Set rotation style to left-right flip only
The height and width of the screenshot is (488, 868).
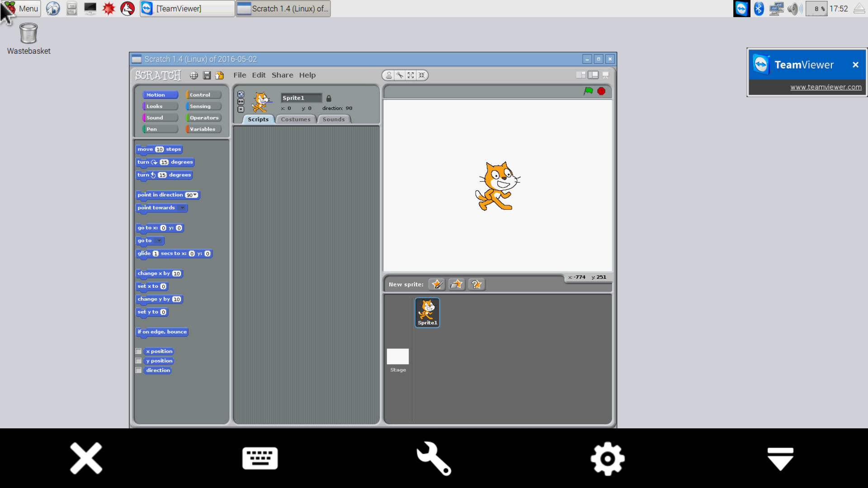point(241,102)
